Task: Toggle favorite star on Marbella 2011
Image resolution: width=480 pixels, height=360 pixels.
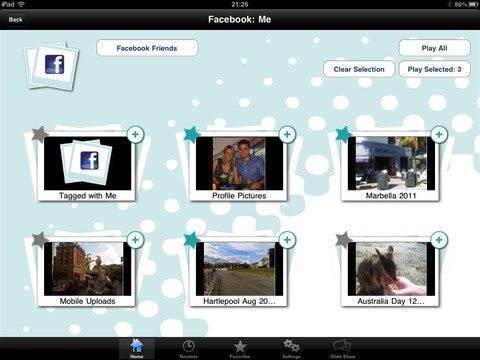Action: [344, 135]
